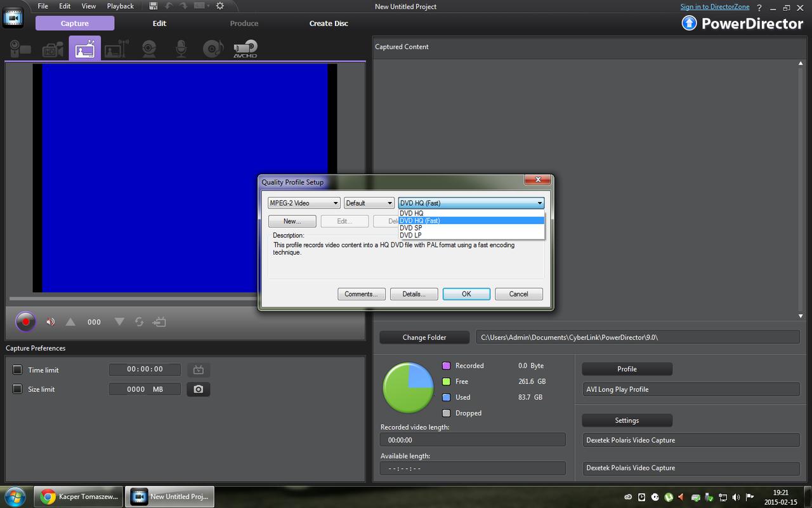Choose DVD SP from the profile list
Screen dimensions: 812x508
[471, 228]
